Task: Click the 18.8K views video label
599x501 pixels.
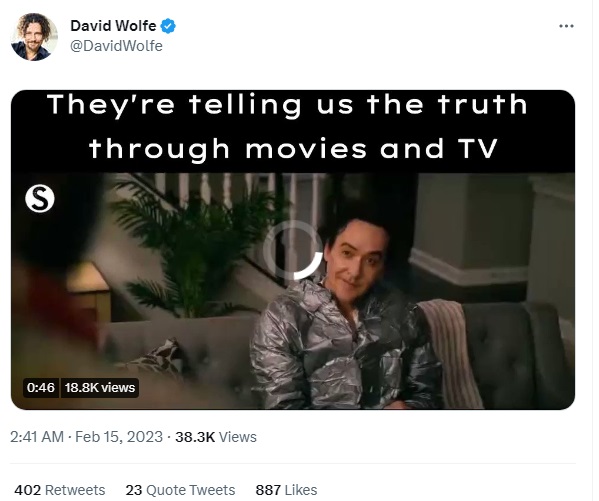Action: click(100, 388)
